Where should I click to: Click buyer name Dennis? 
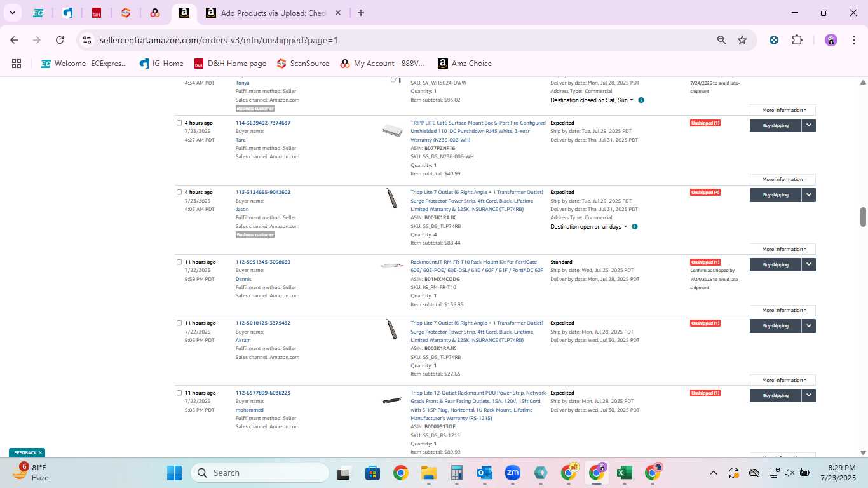click(243, 279)
